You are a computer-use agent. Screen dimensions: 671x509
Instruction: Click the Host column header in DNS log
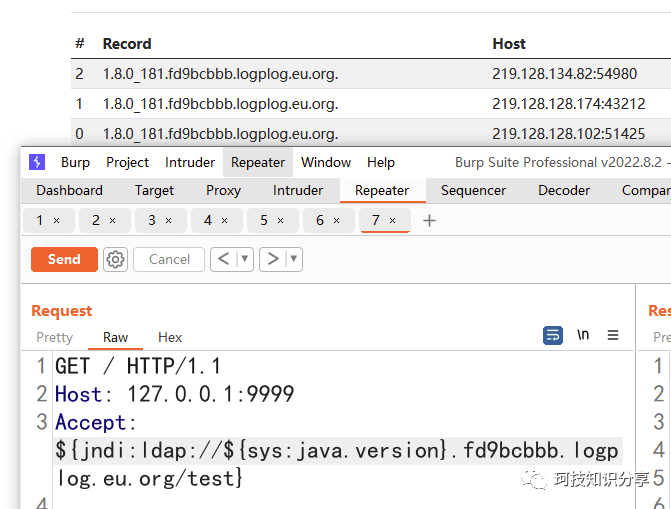click(509, 44)
